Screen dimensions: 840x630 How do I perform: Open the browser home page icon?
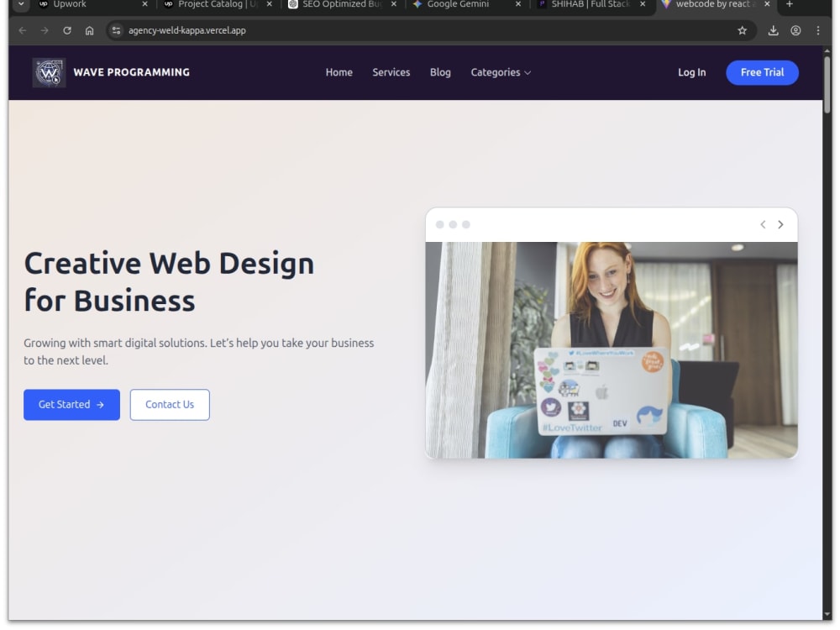90,30
